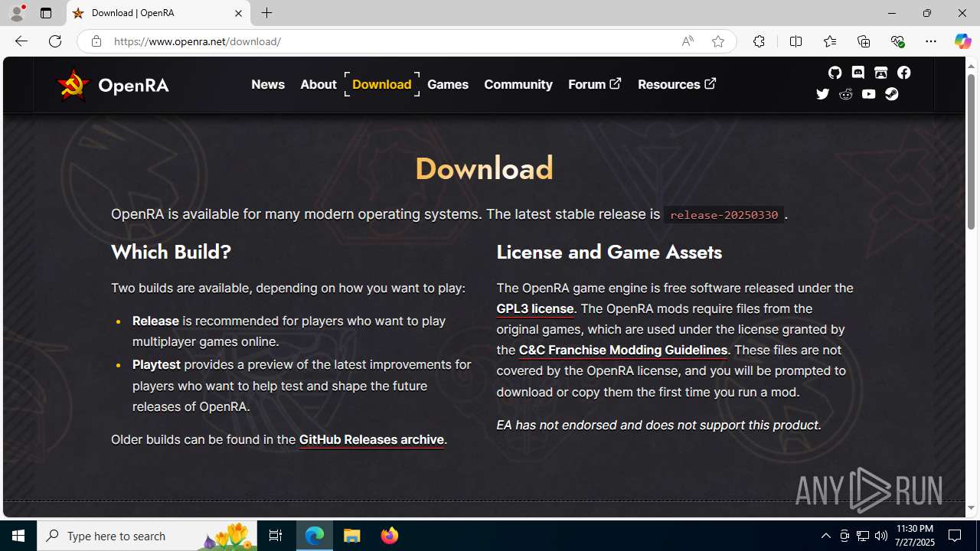Open the external Resources link
The height and width of the screenshot is (551, 980).
point(677,84)
